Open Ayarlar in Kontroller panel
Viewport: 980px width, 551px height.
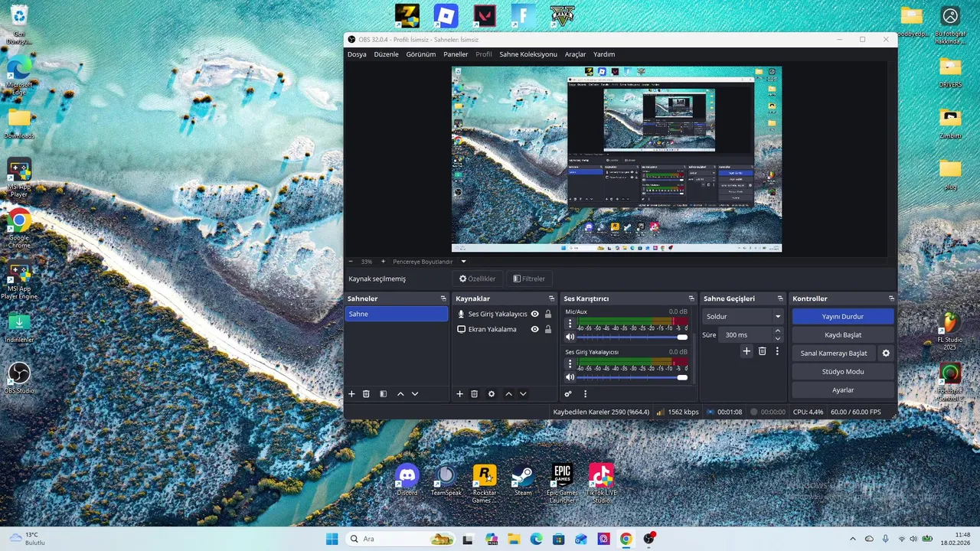(x=843, y=390)
